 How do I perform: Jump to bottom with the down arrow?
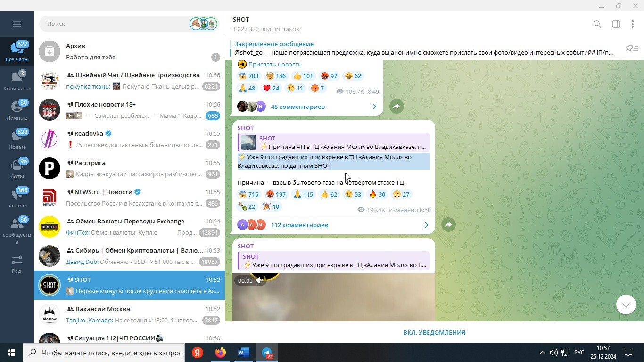pos(626,305)
